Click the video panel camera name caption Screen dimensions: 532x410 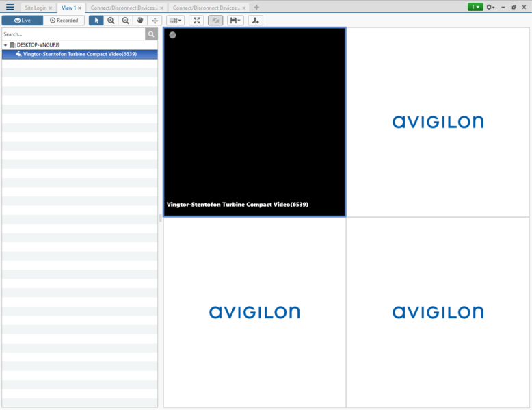237,205
